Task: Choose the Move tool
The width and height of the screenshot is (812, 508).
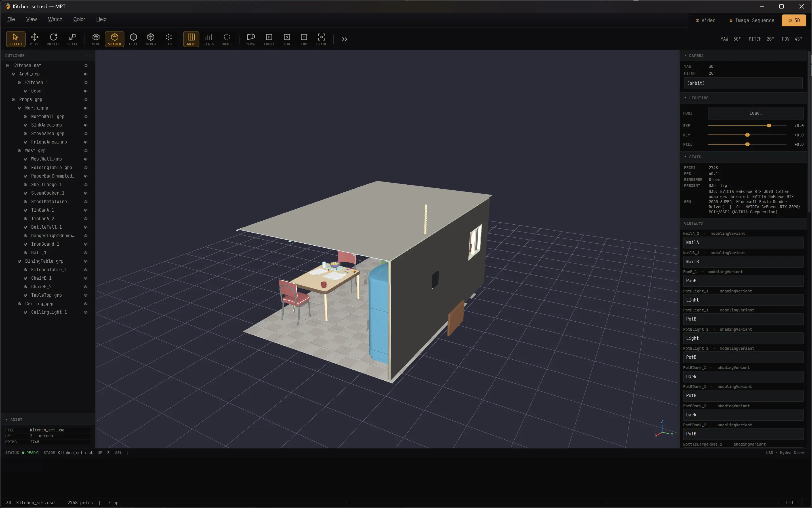Action: tap(34, 39)
